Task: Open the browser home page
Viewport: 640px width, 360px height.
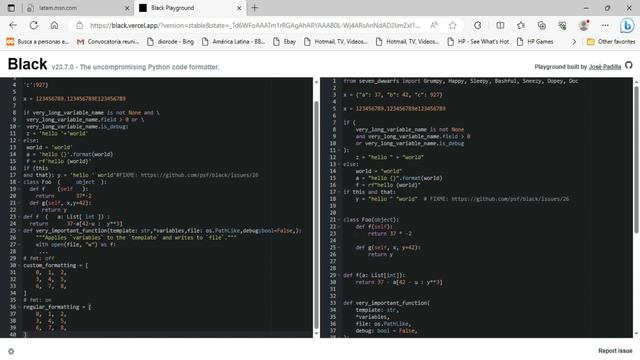Action: click(54, 25)
